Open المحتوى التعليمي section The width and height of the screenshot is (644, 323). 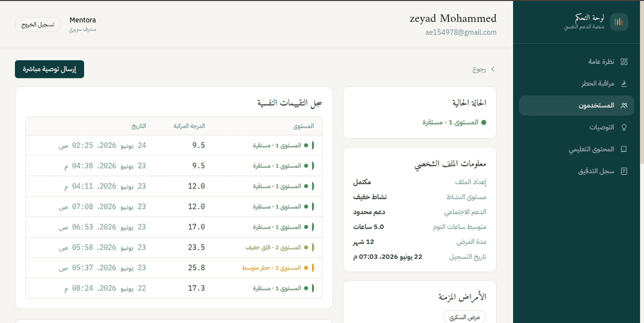576,150
